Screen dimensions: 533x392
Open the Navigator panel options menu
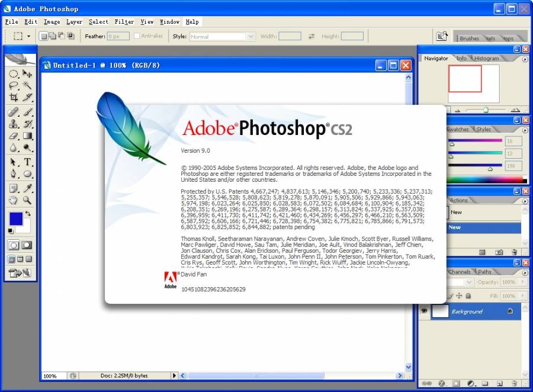(x=525, y=59)
